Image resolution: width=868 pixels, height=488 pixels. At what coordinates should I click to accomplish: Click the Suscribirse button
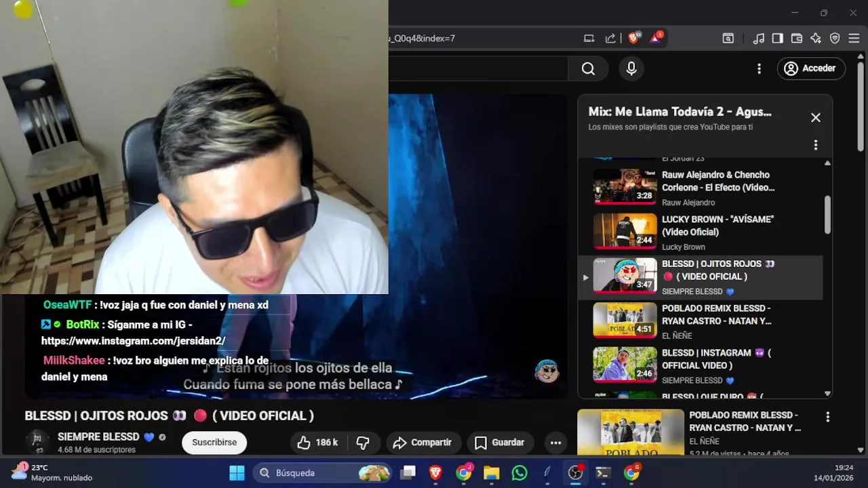pos(214,443)
